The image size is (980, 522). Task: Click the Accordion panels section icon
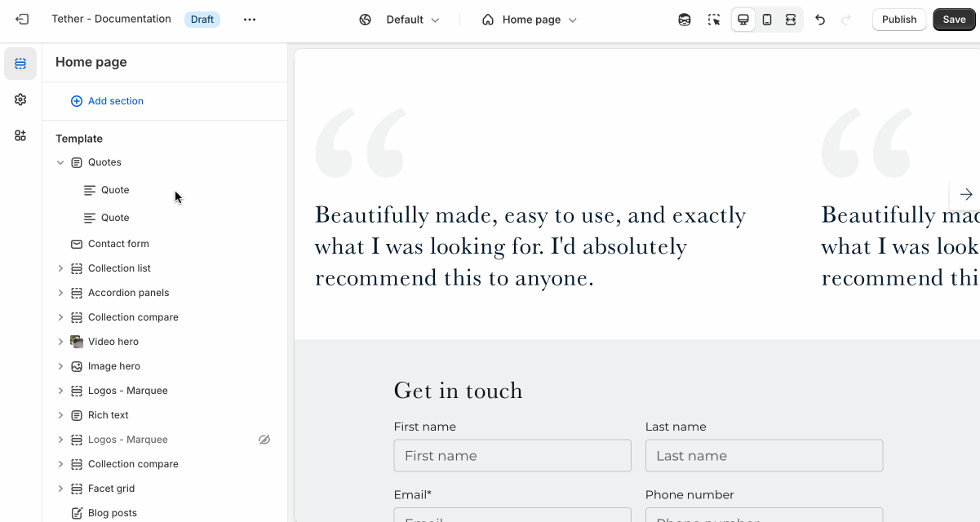click(x=77, y=293)
